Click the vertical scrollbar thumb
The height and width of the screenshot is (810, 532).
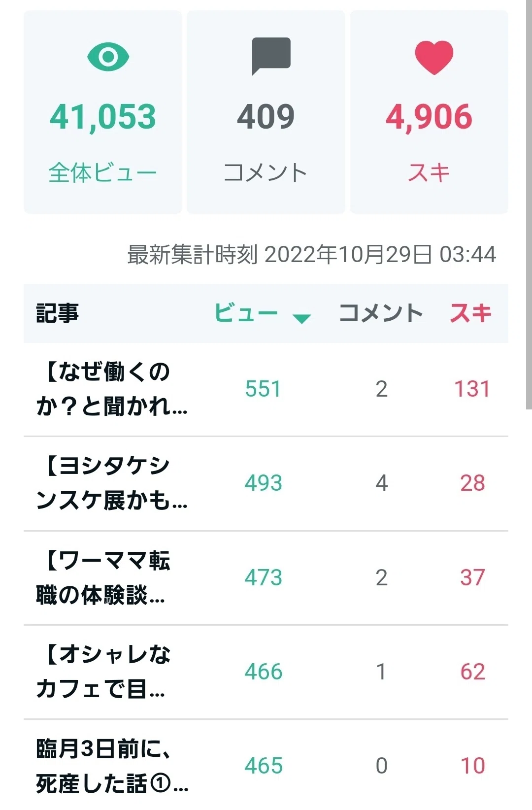[529, 204]
